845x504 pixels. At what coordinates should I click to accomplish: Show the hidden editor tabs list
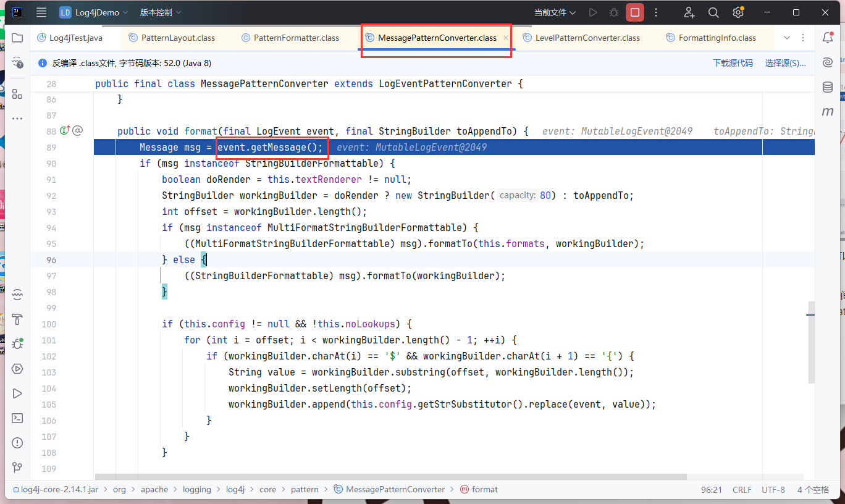pyautogui.click(x=787, y=38)
